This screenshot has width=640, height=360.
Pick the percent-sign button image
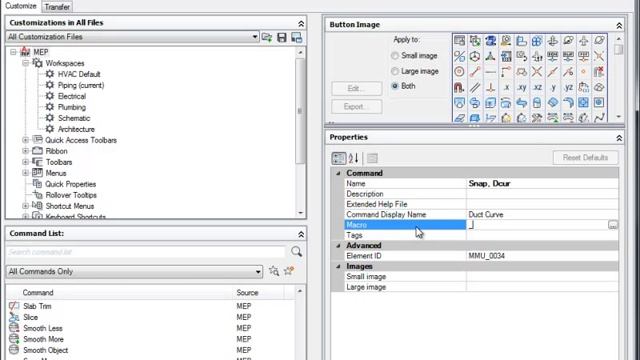[x=459, y=56]
